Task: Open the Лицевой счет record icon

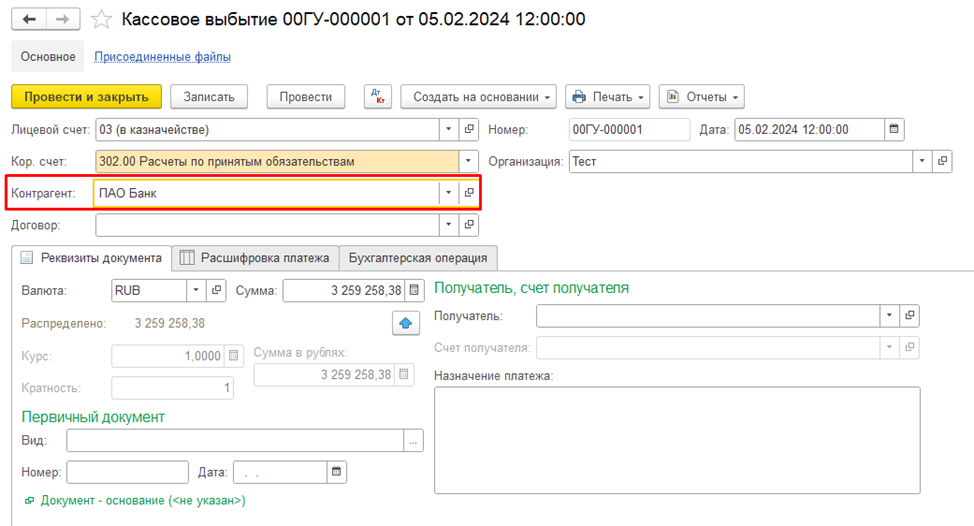Action: (x=469, y=129)
